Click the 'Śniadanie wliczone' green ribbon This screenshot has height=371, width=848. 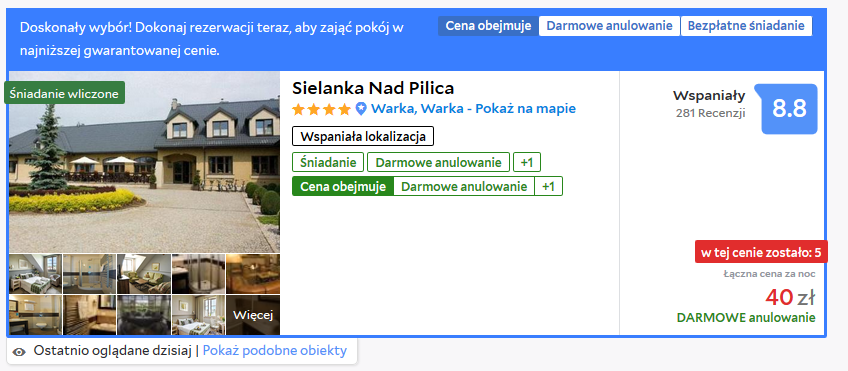coord(64,93)
